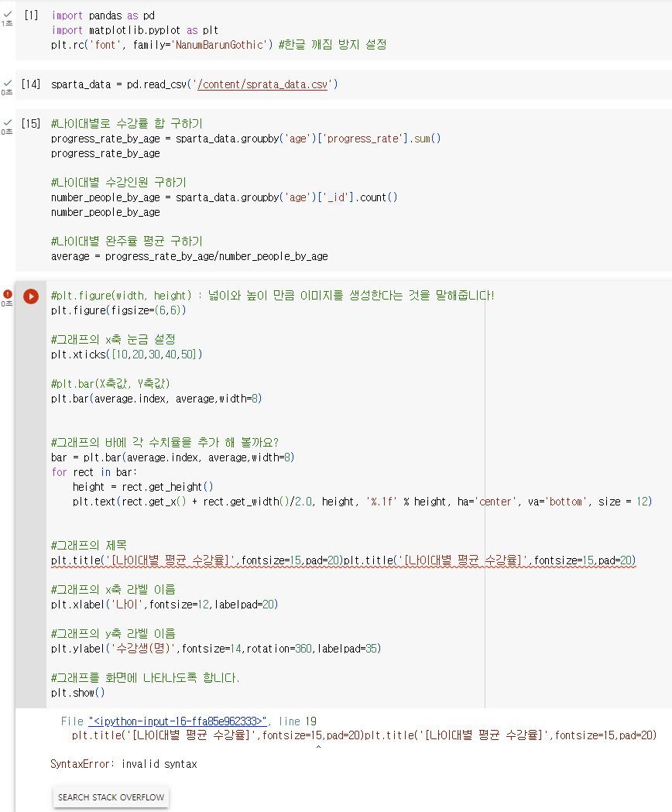Viewport: 672px width, 812px height.
Task: Click the plt.show() line
Action: click(x=77, y=693)
